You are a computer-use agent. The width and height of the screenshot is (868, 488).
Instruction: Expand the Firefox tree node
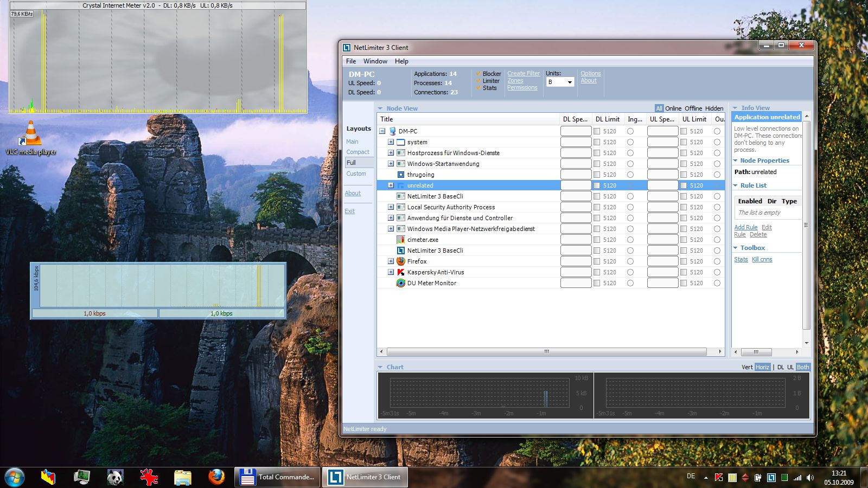(x=391, y=261)
